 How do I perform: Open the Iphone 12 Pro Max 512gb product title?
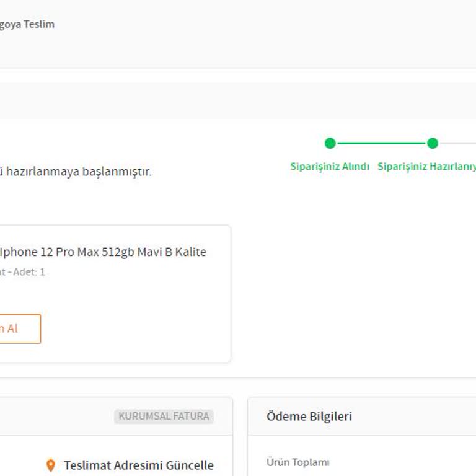tap(103, 252)
